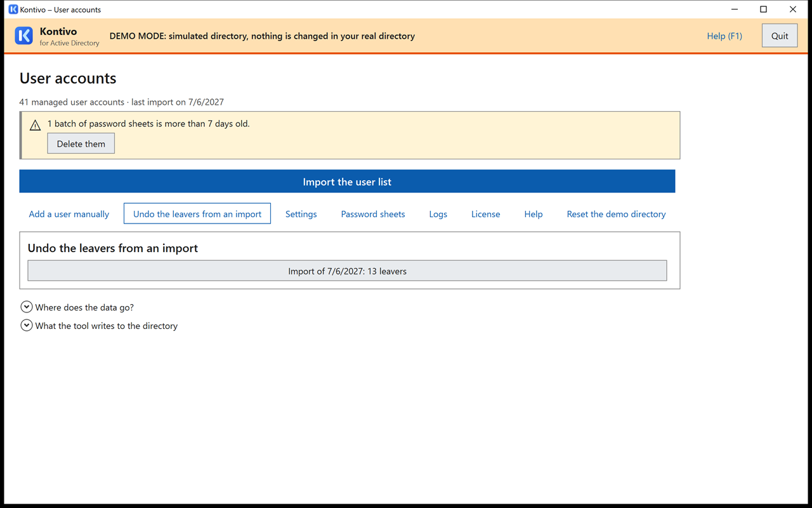Click the Kontivo logo icon in header

[23, 36]
